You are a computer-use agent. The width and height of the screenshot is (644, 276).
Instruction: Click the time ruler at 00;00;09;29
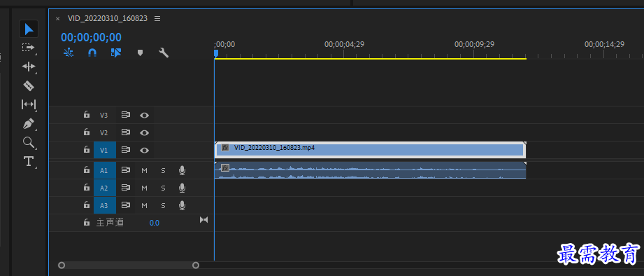click(474, 44)
